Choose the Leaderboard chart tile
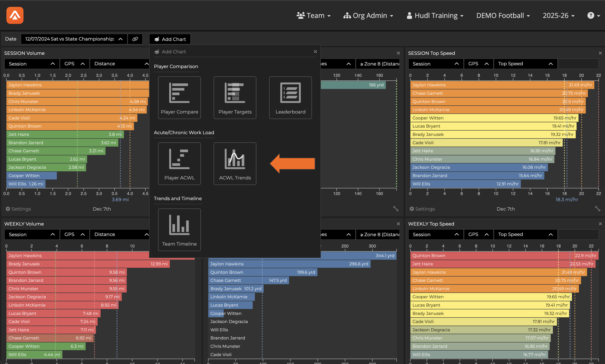This screenshot has width=605, height=364. coord(290,98)
